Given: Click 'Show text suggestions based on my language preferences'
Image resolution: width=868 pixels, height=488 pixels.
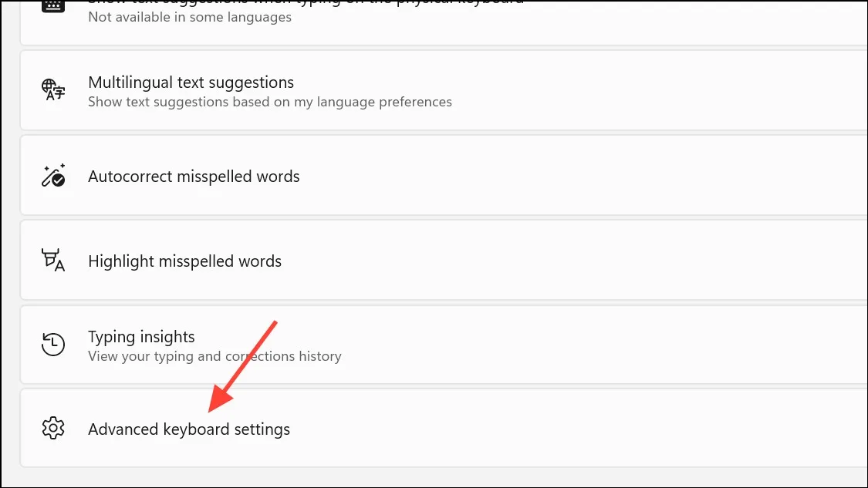Looking at the screenshot, I should click(270, 102).
